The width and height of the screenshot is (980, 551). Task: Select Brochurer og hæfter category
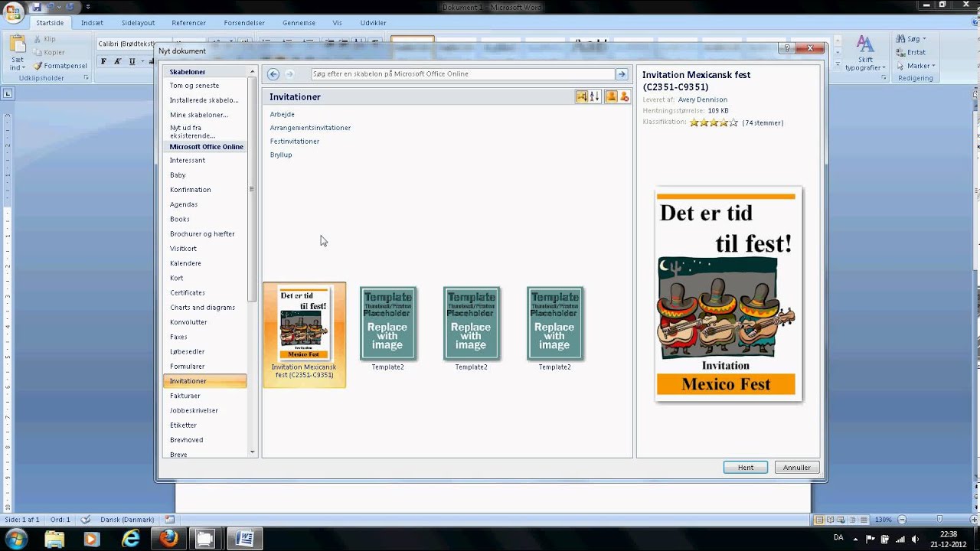point(202,234)
